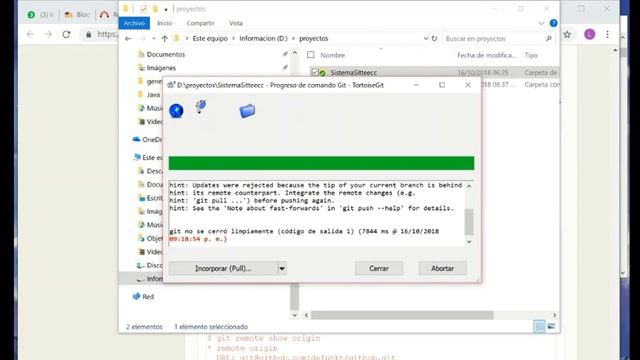Screen dimensions: 640x360
Task: Click browser back arrow
Action: [31, 34]
